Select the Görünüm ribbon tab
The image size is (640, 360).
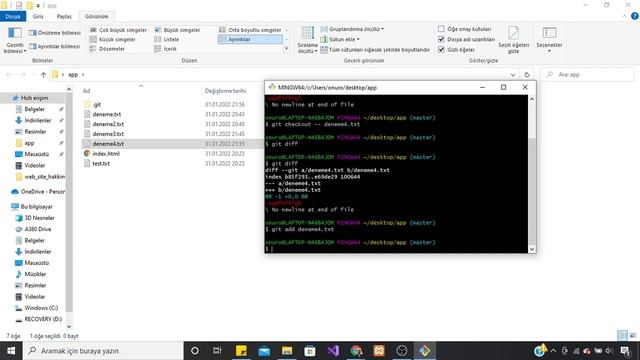97,16
